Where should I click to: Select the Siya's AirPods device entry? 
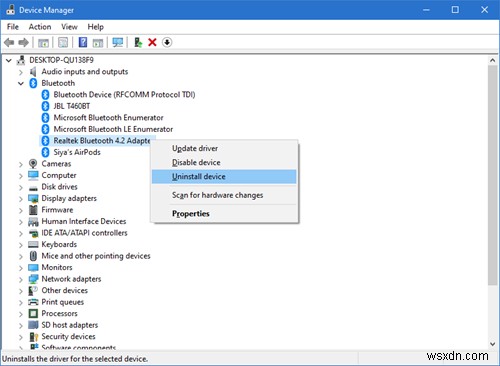point(77,152)
